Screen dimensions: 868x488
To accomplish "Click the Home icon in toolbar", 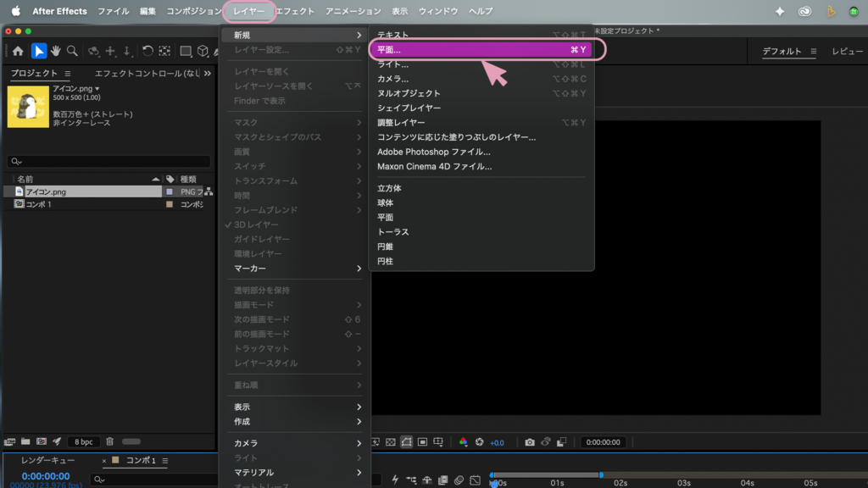I will pyautogui.click(x=19, y=51).
